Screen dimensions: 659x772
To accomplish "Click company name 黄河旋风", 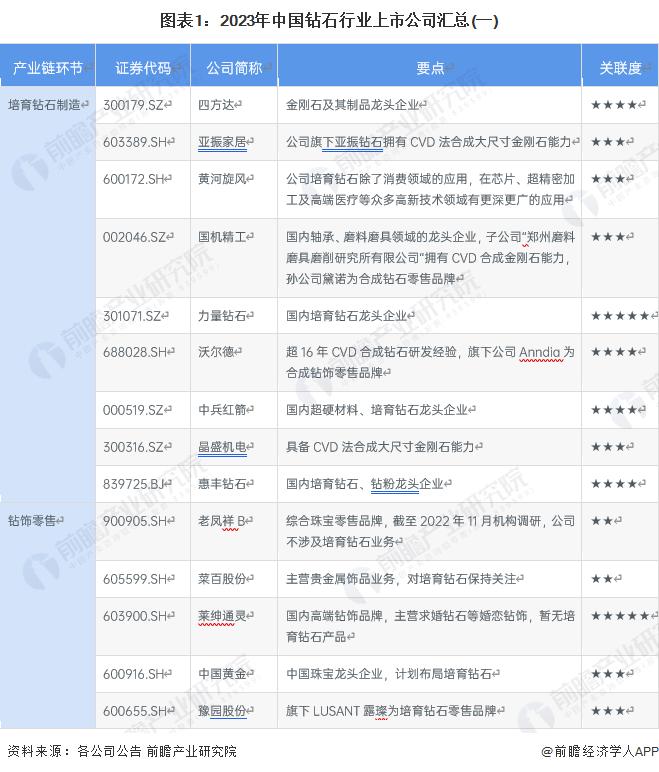I will [x=222, y=179].
